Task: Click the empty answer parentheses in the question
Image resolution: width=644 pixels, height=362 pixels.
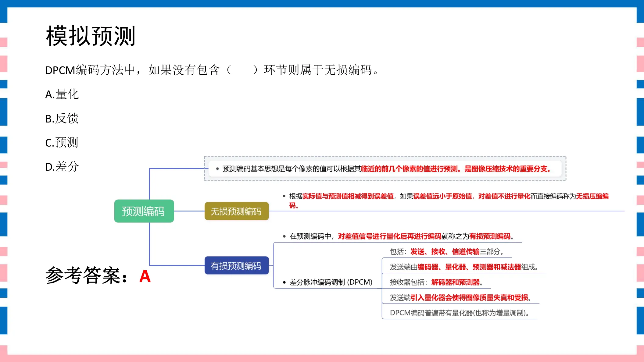Action: (242, 70)
